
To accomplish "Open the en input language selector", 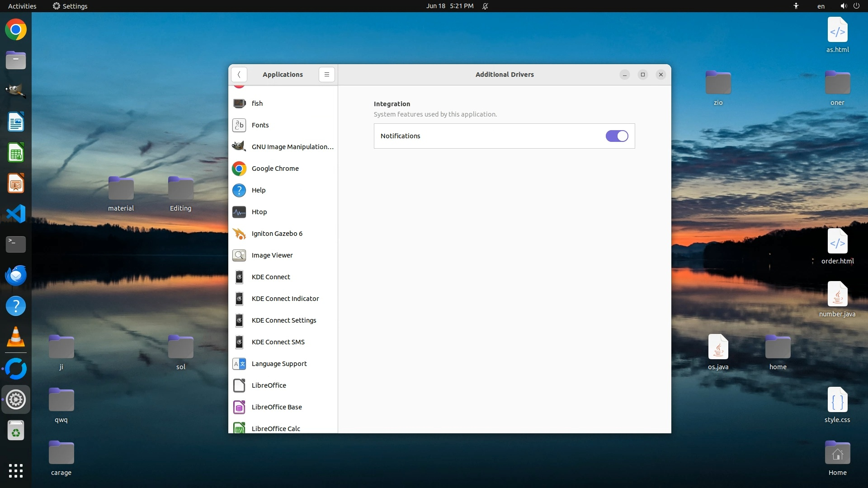I will coord(821,6).
